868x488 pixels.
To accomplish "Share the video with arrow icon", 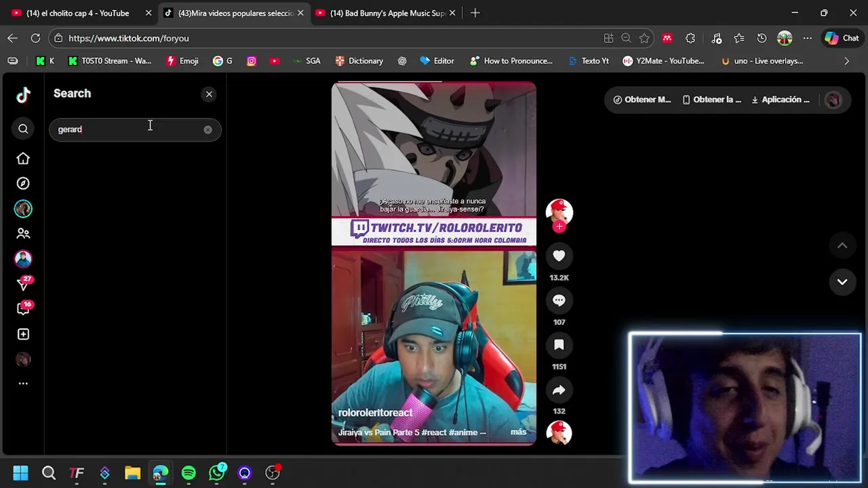I will coord(559,390).
